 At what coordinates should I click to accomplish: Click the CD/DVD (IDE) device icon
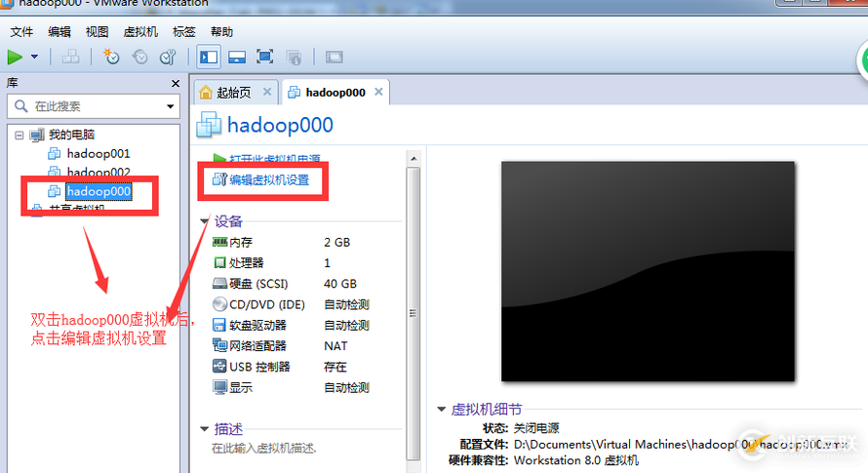[219, 304]
